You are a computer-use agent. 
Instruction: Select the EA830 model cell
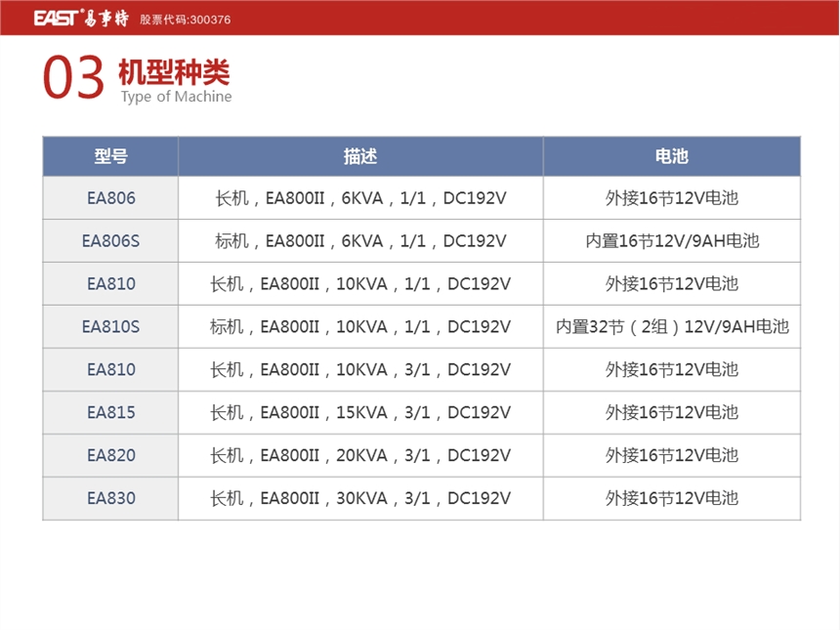111,498
